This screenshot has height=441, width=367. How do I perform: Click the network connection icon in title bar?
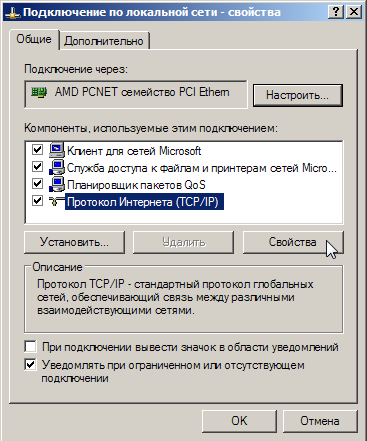tap(13, 13)
